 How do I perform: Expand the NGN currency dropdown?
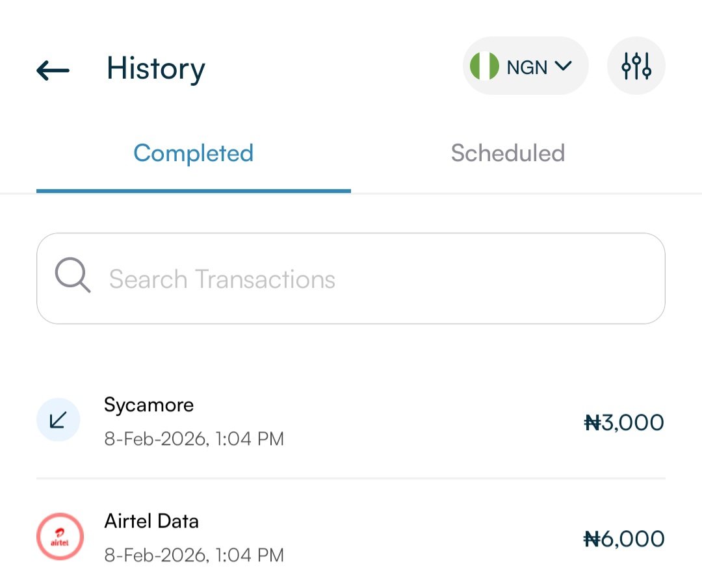pyautogui.click(x=525, y=66)
